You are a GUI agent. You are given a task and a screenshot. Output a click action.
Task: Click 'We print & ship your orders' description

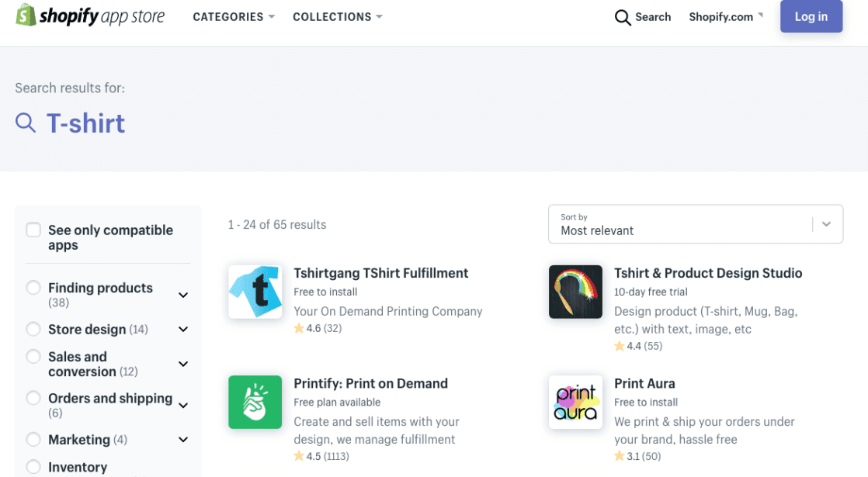[x=704, y=430]
